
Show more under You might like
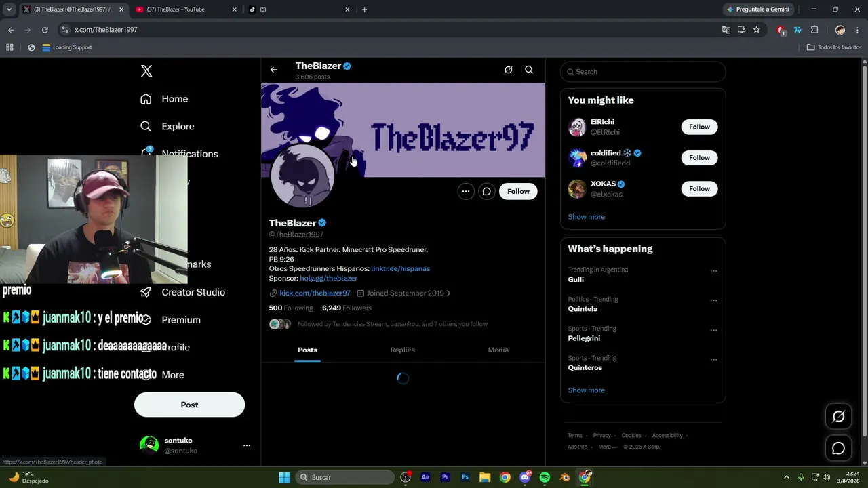587,217
